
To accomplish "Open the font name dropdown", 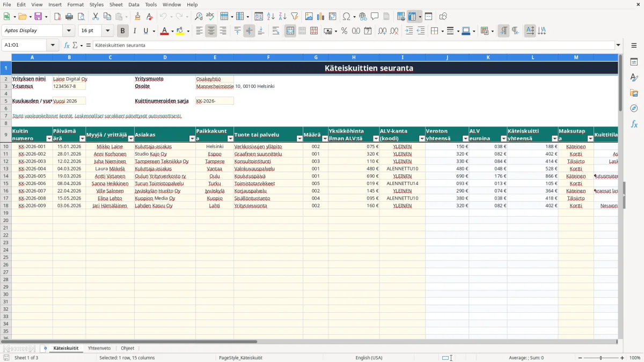I will click(x=69, y=31).
